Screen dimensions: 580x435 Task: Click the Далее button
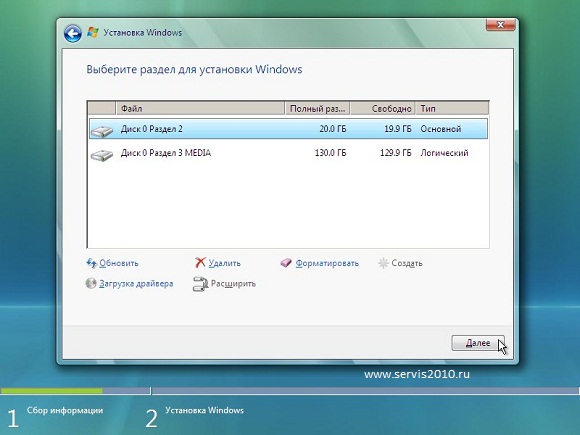[x=478, y=343]
